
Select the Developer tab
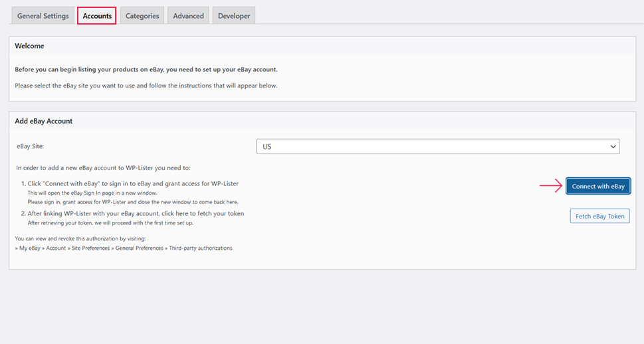pos(234,15)
